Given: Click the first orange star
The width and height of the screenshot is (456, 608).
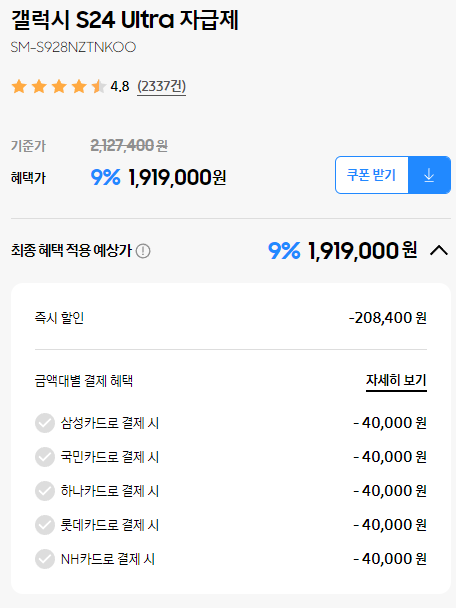Looking at the screenshot, I should (x=19, y=86).
